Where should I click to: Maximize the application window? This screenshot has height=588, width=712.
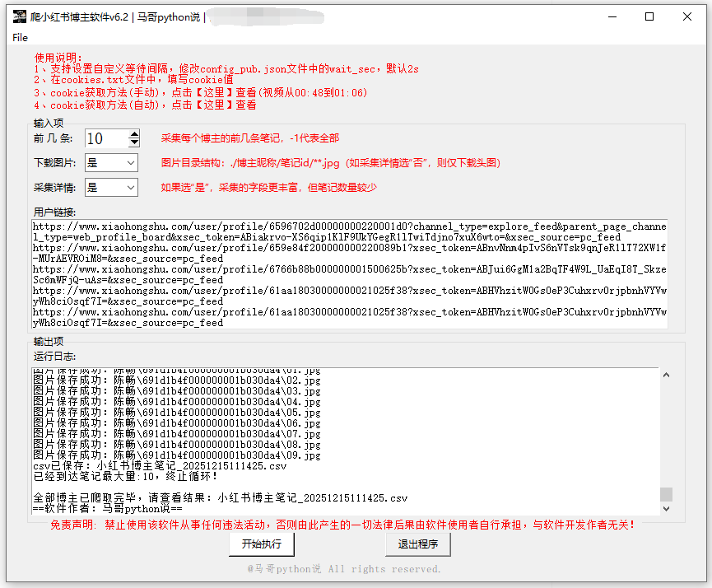(x=649, y=16)
